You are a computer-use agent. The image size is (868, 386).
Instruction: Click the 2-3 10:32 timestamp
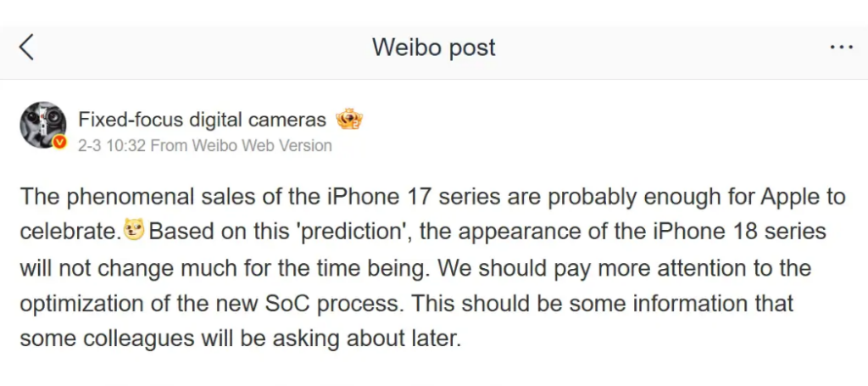pos(111,145)
